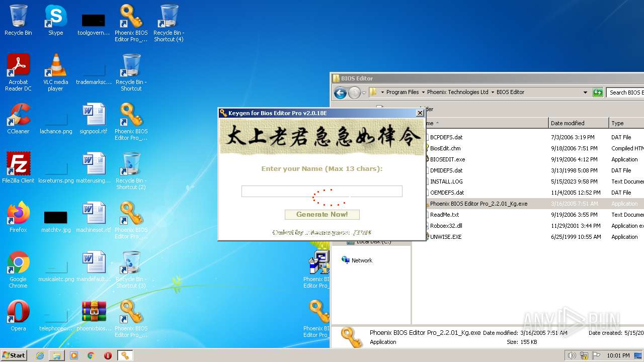This screenshot has height=362, width=644.
Task: Select the UNWISE.EXE file
Action: pos(445,237)
